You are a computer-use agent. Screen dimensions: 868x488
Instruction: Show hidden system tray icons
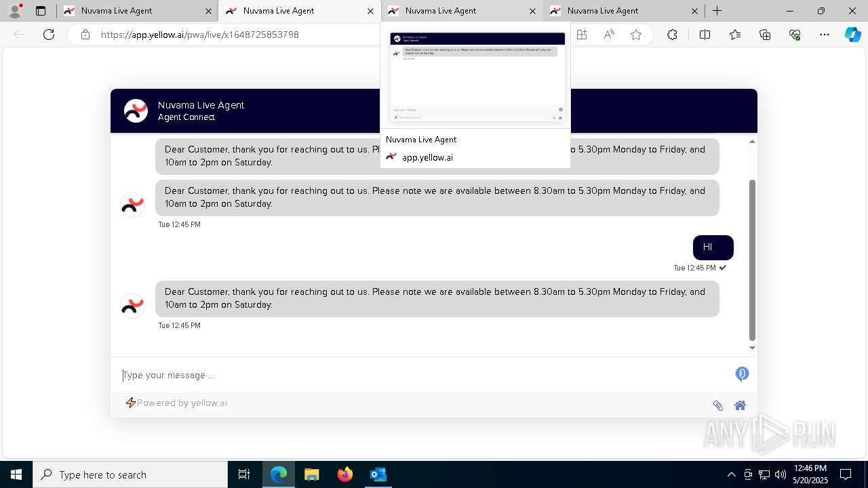click(731, 474)
